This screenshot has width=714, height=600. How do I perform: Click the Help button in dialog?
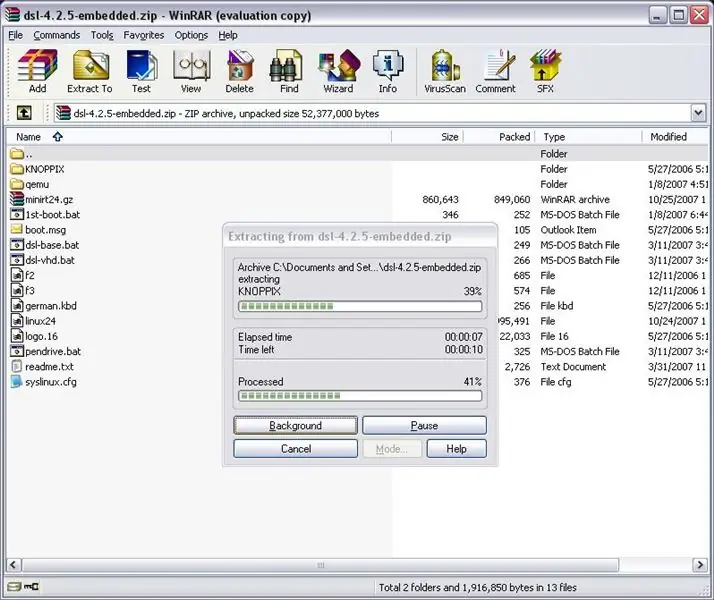(456, 448)
